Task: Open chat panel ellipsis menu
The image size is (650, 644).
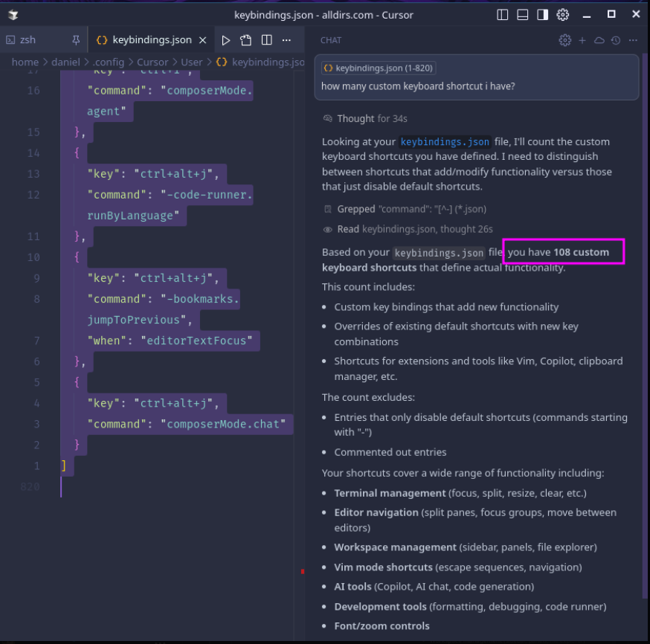Action: click(633, 40)
